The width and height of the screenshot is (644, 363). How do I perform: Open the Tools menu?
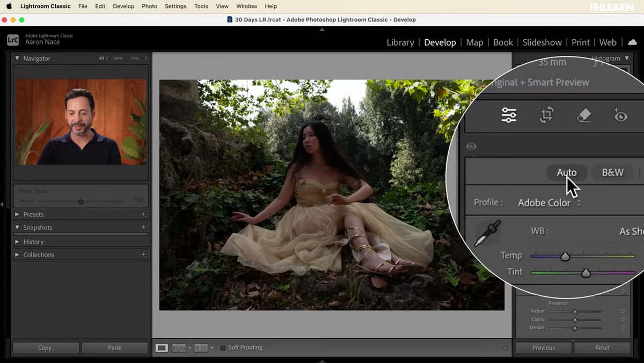coord(201,6)
